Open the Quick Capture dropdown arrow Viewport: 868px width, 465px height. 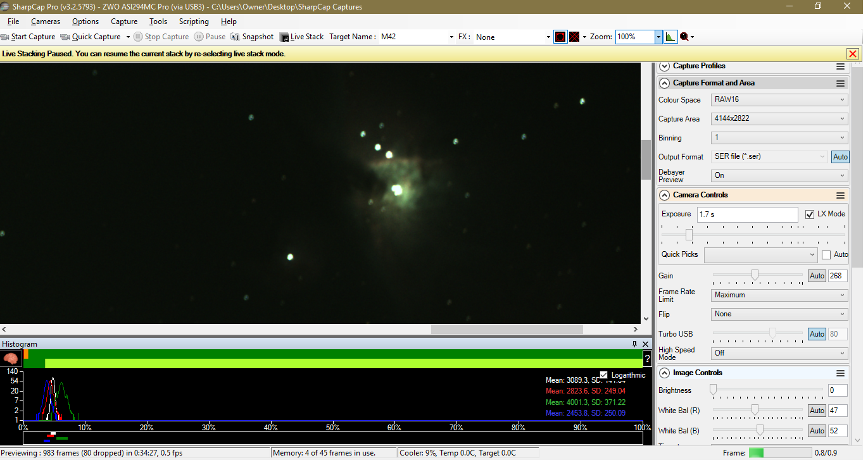(x=128, y=37)
